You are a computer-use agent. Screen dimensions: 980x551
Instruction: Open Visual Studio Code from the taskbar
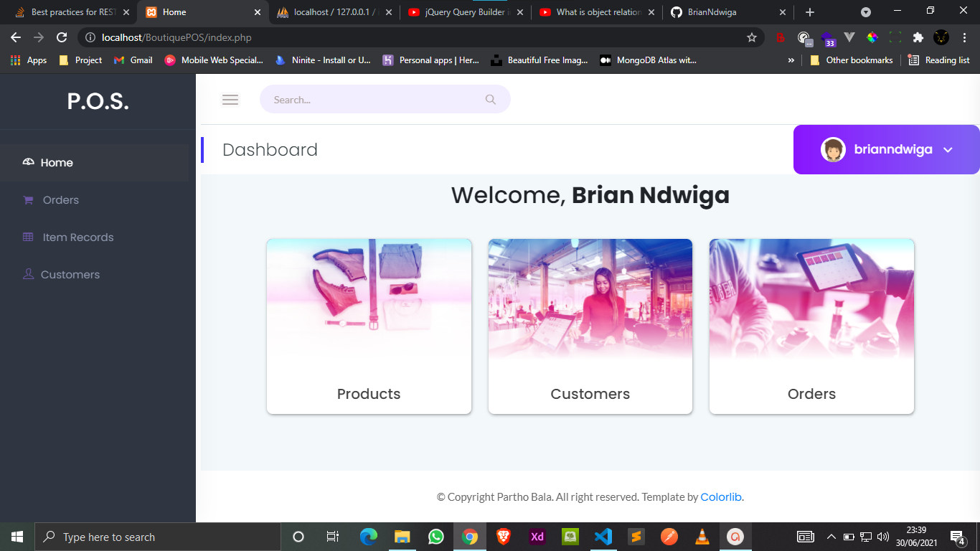pos(603,537)
